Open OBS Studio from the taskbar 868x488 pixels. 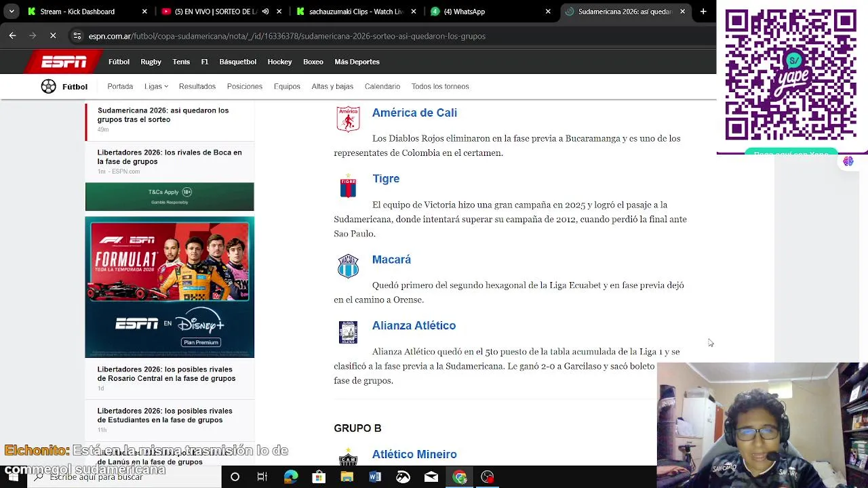click(x=488, y=477)
